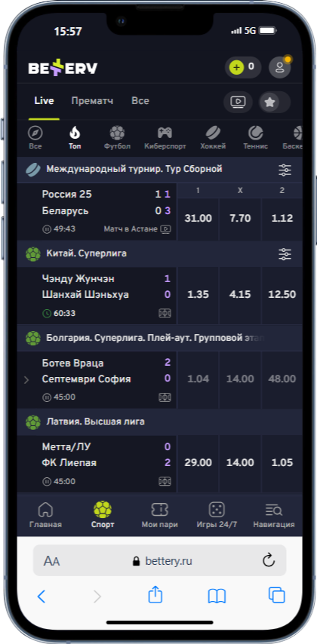Select the Теннис sport icon
This screenshot has width=317, height=644.
(255, 133)
